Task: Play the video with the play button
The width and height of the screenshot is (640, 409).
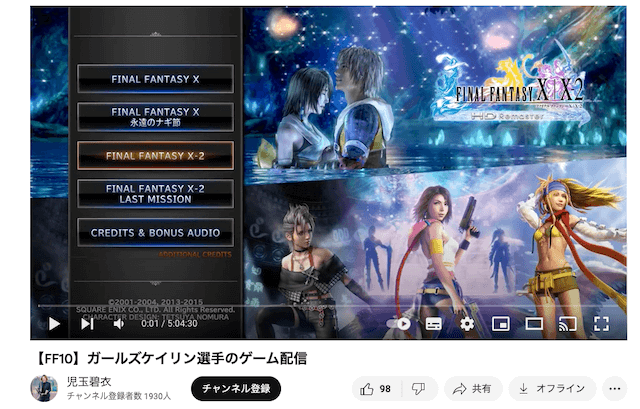Action: click(x=54, y=324)
